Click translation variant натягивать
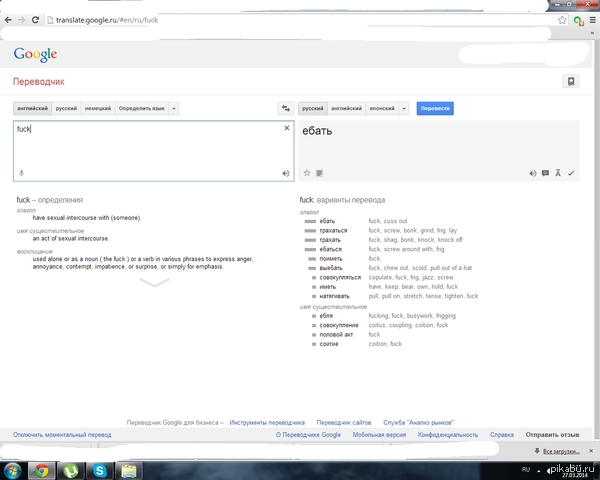This screenshot has height=480, width=600. (334, 296)
